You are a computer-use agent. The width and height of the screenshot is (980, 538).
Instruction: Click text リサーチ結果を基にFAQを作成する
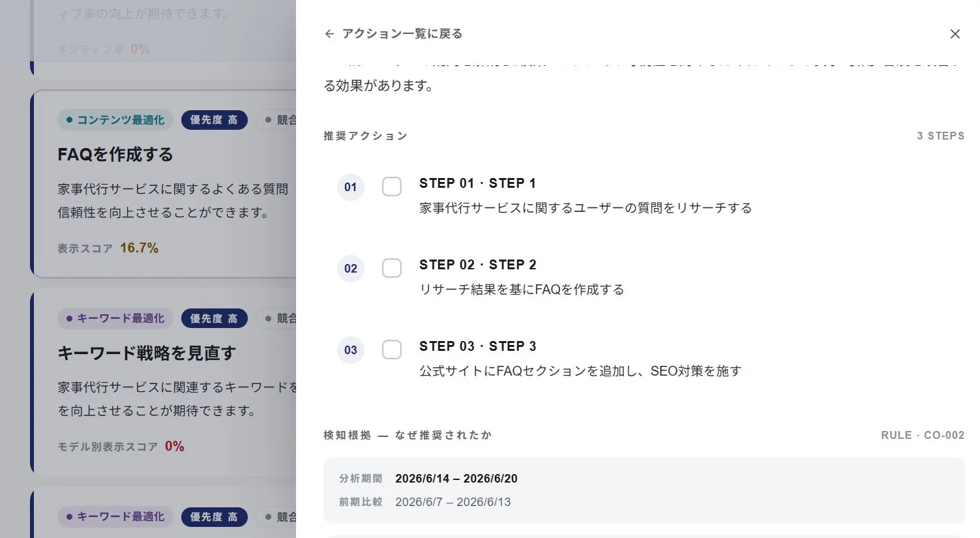tap(522, 290)
